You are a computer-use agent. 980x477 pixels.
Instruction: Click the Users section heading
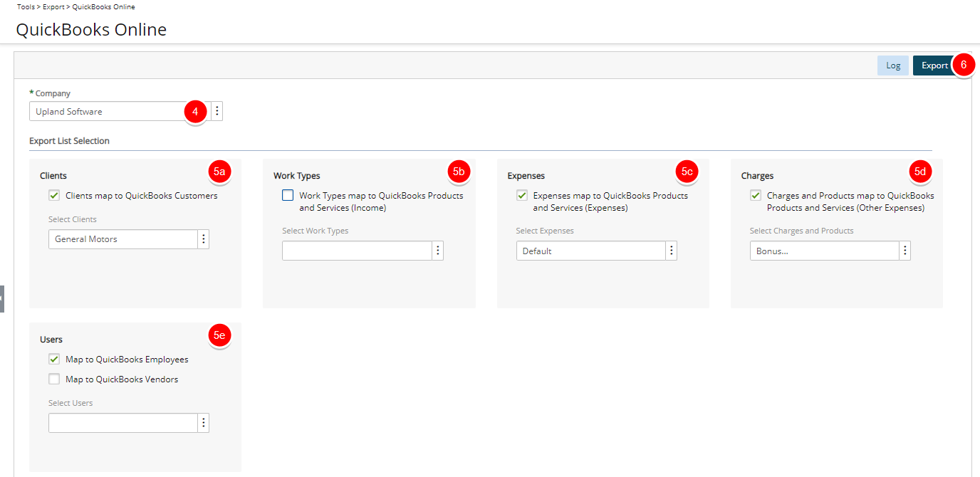pos(51,340)
